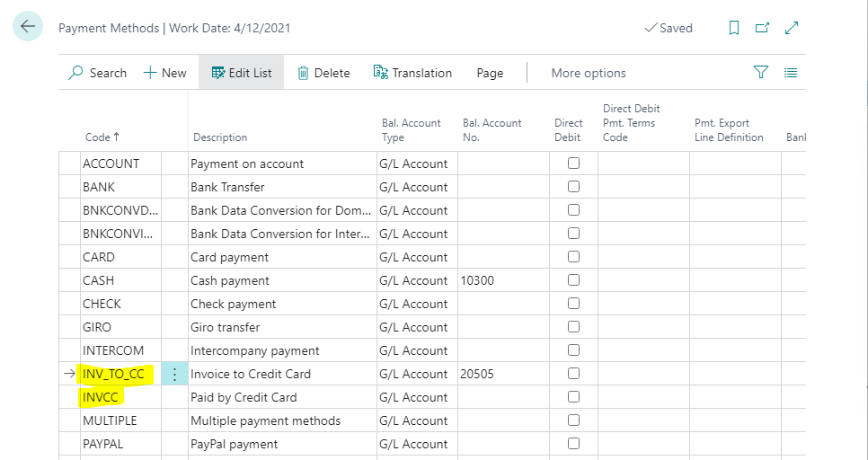Open the filter pane funnel icon

click(760, 73)
